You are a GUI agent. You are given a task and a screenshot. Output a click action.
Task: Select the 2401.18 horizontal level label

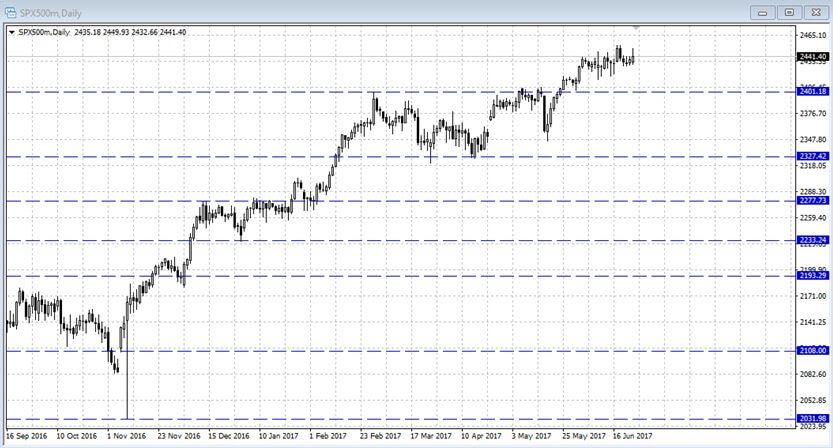coord(812,92)
